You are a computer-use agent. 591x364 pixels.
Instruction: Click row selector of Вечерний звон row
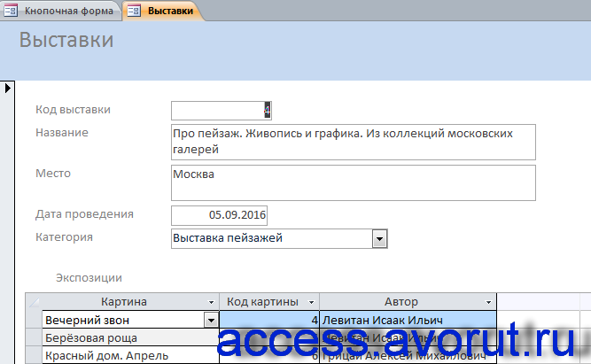pyautogui.click(x=34, y=320)
